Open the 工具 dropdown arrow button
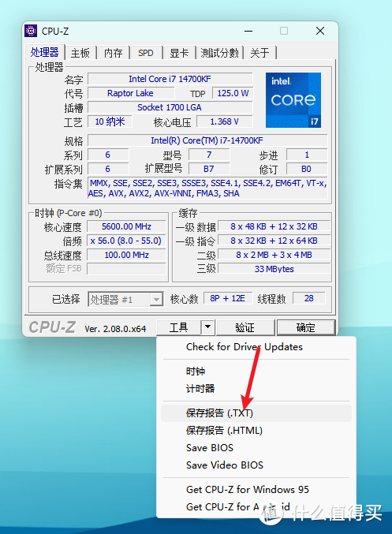392x534 pixels. 207,327
